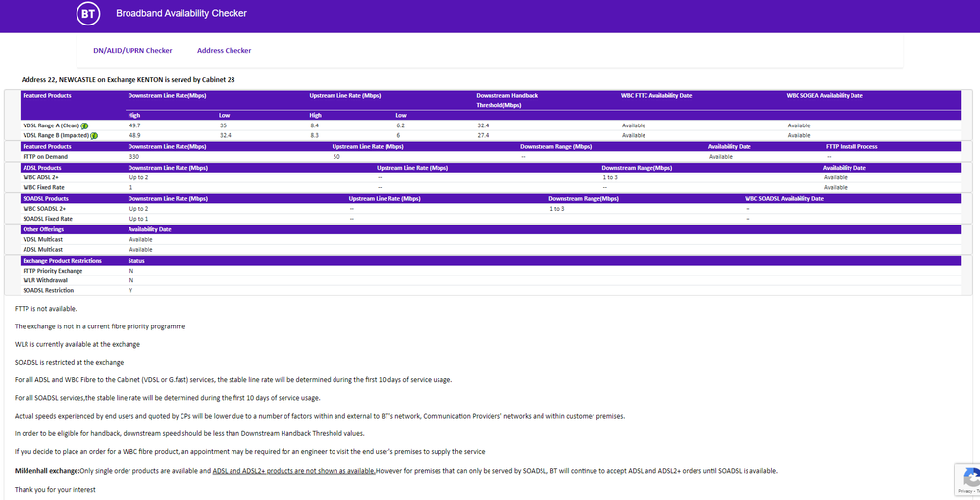Image resolution: width=980 pixels, height=500 pixels.
Task: Click the BT logo in header
Action: pos(88,14)
